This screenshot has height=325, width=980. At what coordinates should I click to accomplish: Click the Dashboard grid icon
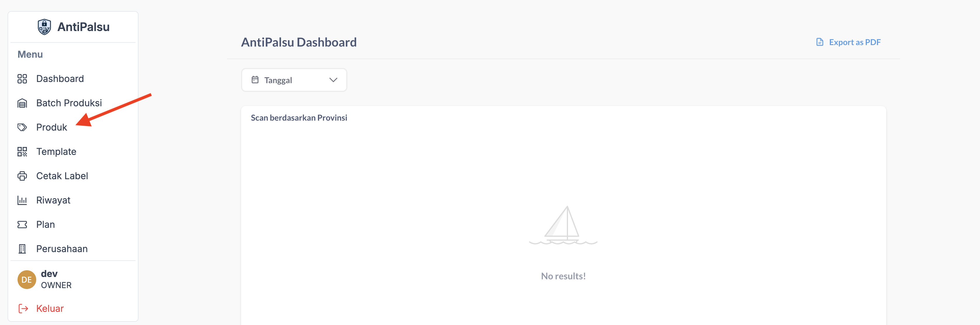[x=22, y=79]
